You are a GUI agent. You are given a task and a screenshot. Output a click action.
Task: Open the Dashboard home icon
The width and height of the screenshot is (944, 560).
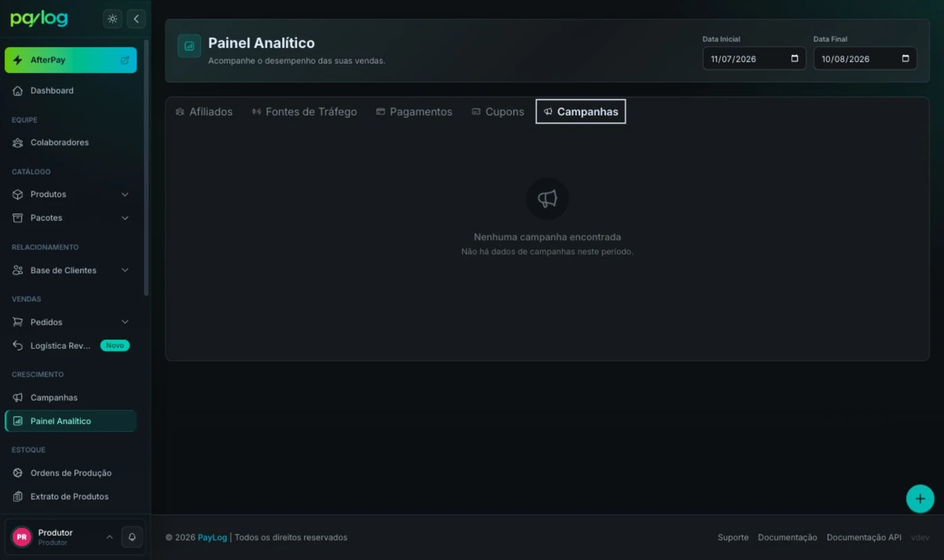coord(18,90)
